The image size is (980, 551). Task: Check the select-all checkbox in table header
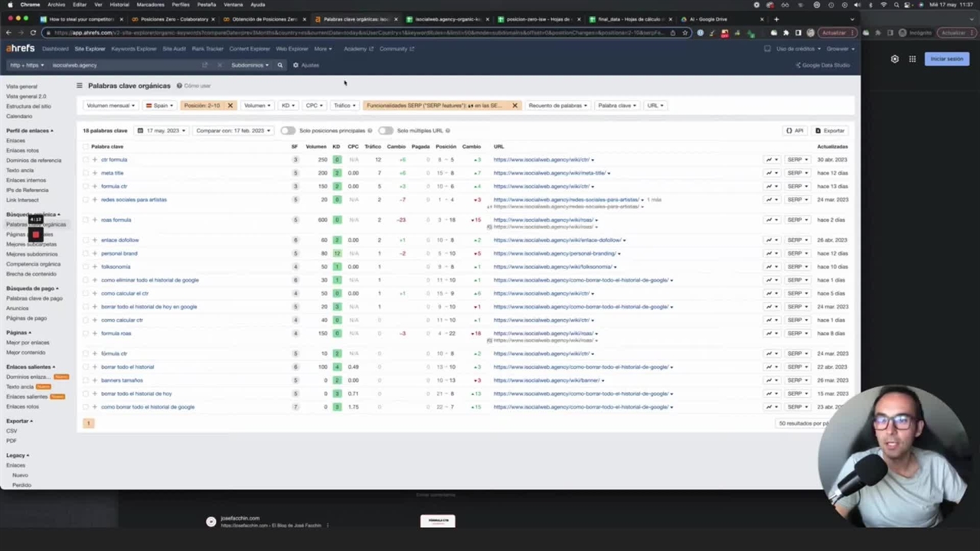point(85,146)
